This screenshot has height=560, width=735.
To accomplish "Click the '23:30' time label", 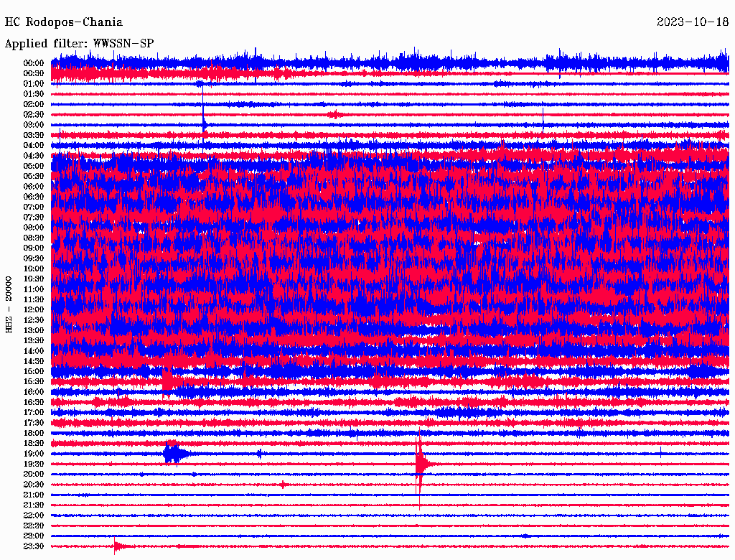I will (34, 546).
